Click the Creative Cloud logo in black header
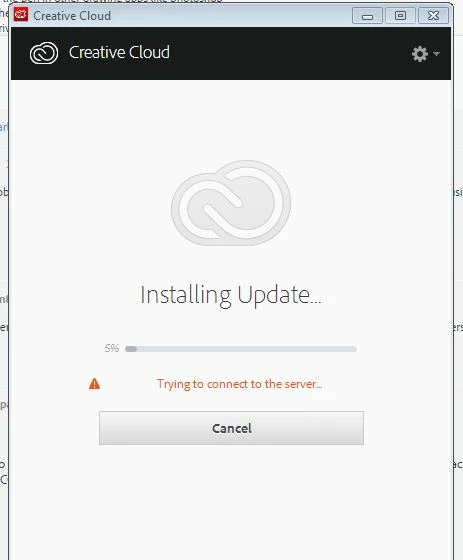463x560 pixels. click(44, 53)
